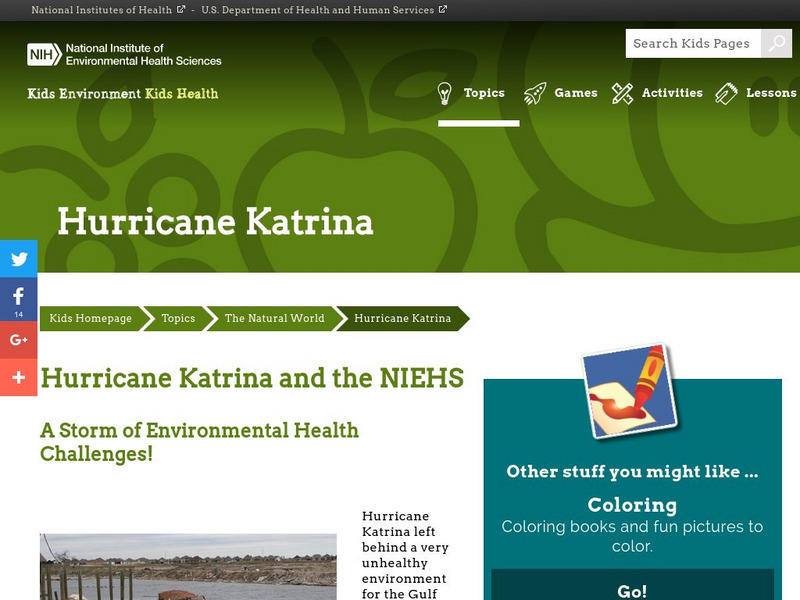Image resolution: width=800 pixels, height=600 pixels.
Task: Click the Activities pencil-ruler icon
Action: [x=622, y=93]
